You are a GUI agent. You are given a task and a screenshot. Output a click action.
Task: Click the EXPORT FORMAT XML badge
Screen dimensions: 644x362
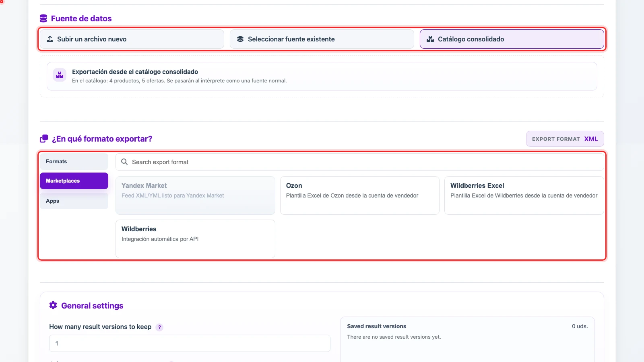click(565, 139)
